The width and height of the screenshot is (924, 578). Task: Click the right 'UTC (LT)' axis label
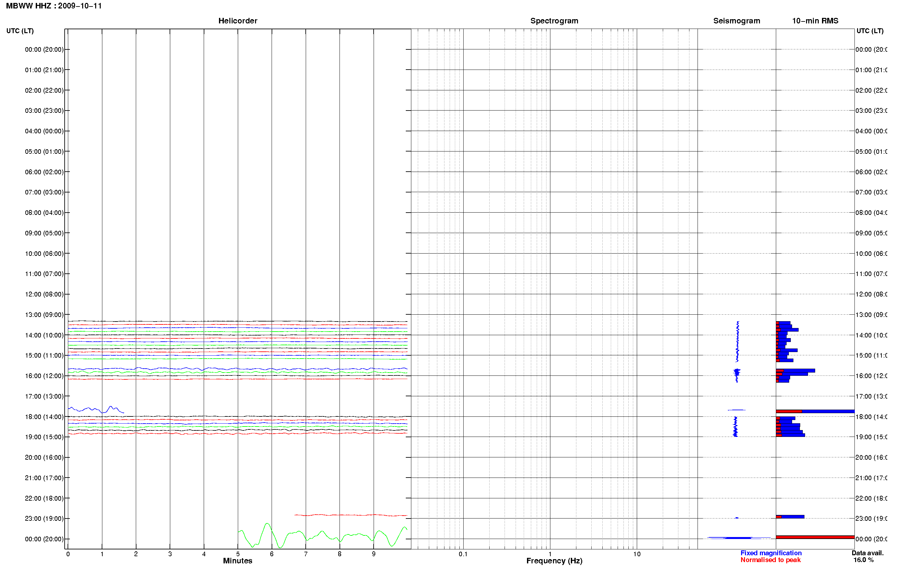click(870, 31)
